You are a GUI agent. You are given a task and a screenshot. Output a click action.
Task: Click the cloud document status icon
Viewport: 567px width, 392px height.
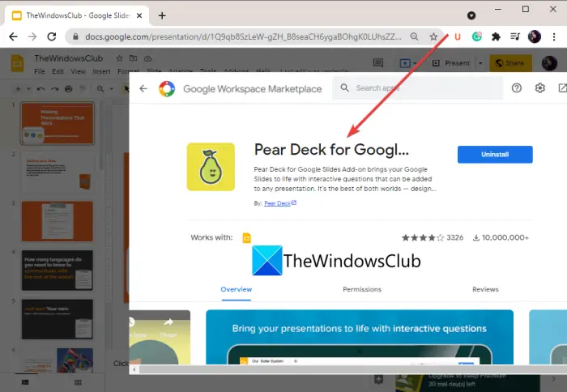click(148, 58)
